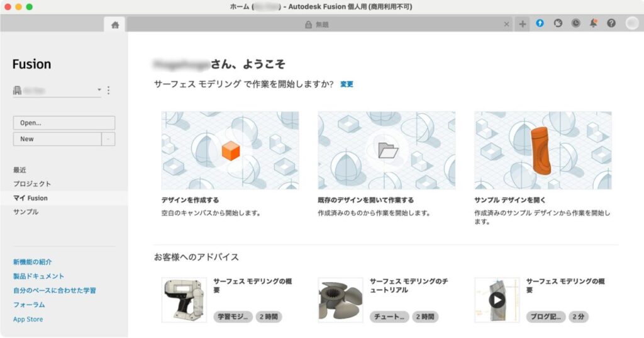View notifications via the bell icon
The width and height of the screenshot is (644, 338).
coord(594,23)
